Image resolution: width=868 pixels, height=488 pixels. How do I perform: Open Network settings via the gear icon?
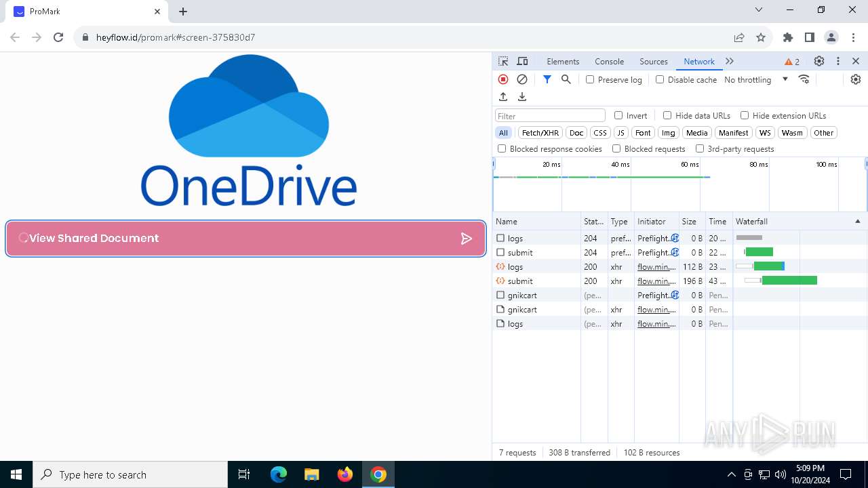point(856,79)
